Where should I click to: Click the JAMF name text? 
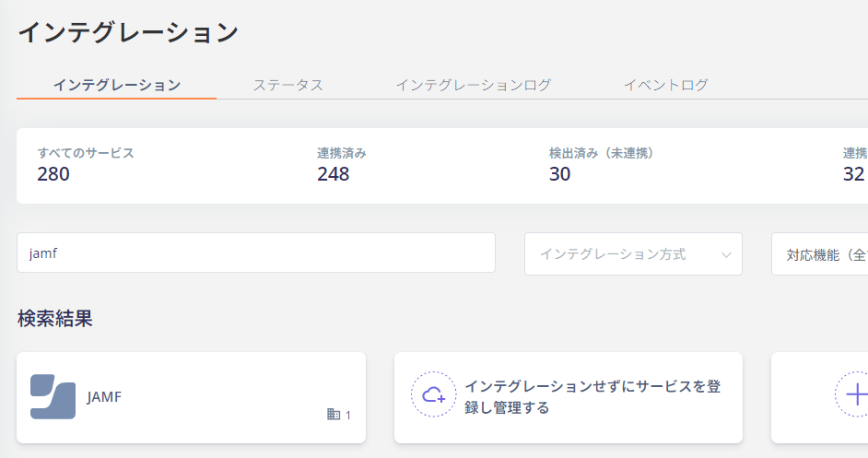(104, 396)
